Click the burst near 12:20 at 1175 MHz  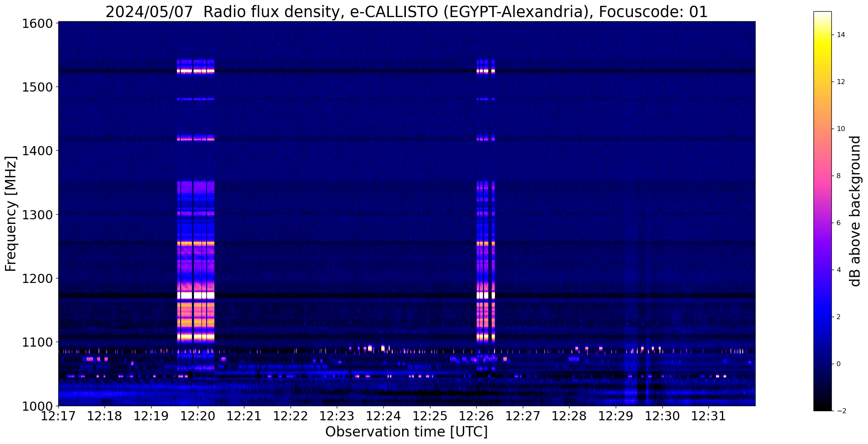196,295
